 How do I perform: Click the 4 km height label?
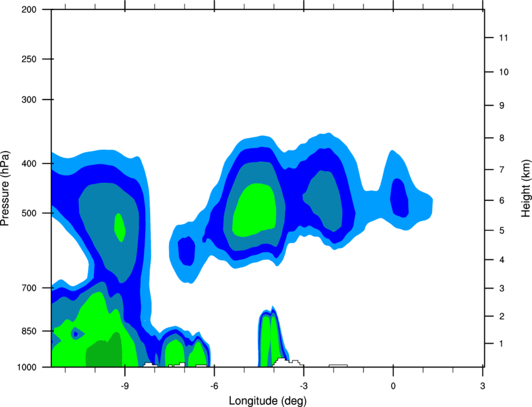[502, 260]
